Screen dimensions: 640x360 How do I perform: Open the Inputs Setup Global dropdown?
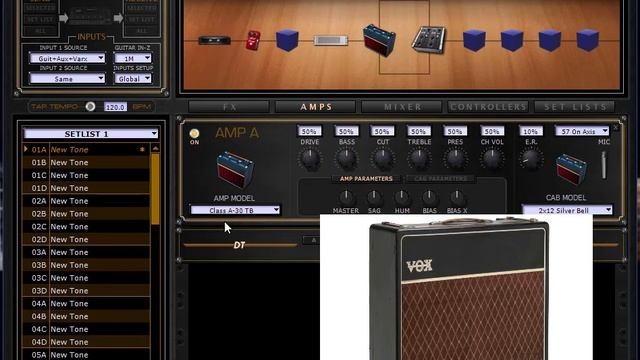click(x=132, y=79)
